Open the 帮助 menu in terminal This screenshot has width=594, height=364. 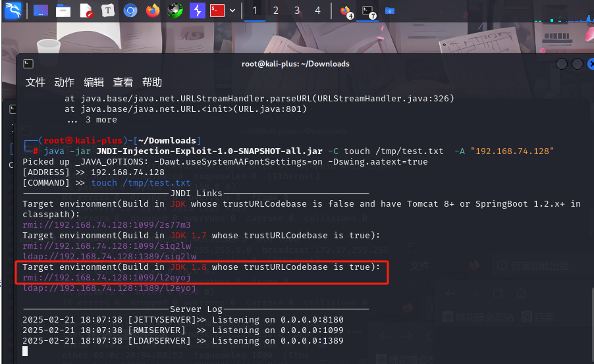pyautogui.click(x=152, y=82)
